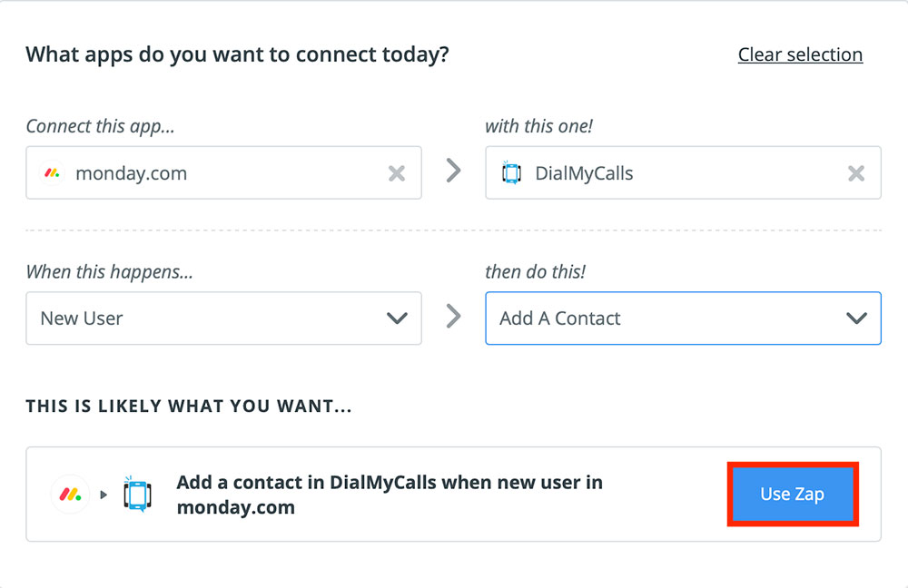908x588 pixels.
Task: Clear DialMyCalls using its X icon
Action: point(856,173)
